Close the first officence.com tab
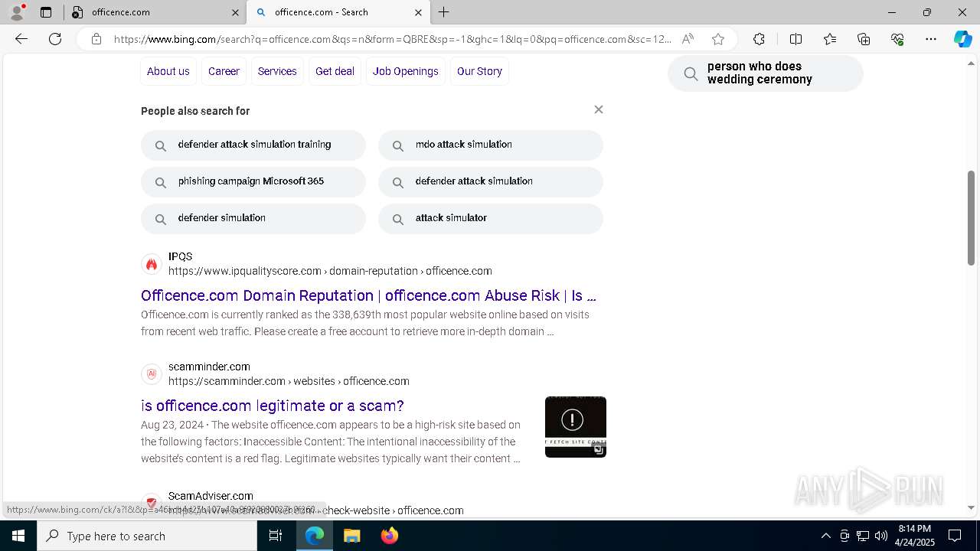The width and height of the screenshot is (980, 551). 235,12
